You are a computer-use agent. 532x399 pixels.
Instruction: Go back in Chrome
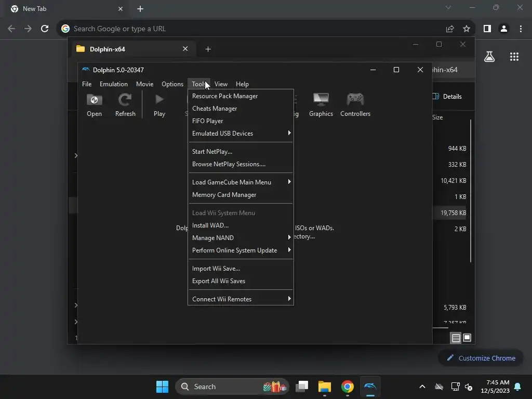[x=11, y=29]
